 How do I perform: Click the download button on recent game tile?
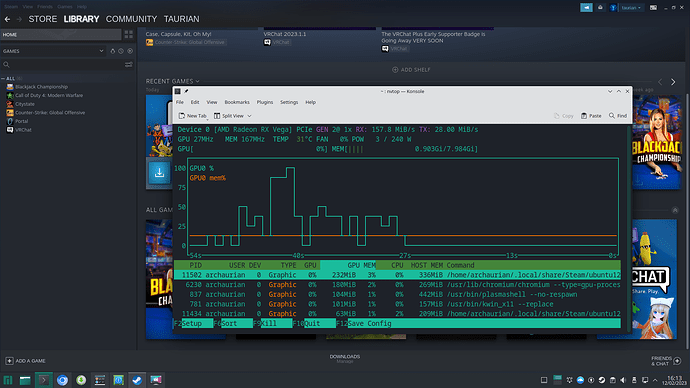pos(159,173)
